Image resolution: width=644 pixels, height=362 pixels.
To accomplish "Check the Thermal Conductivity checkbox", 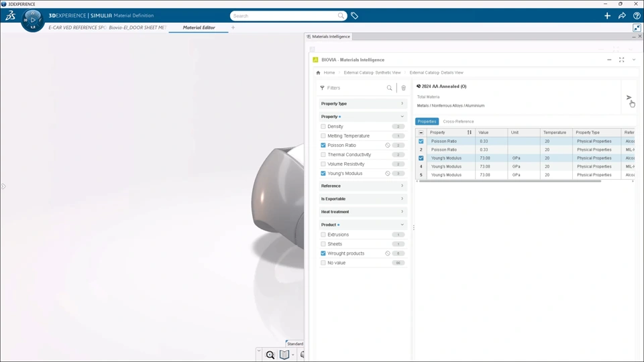I will coord(323,155).
